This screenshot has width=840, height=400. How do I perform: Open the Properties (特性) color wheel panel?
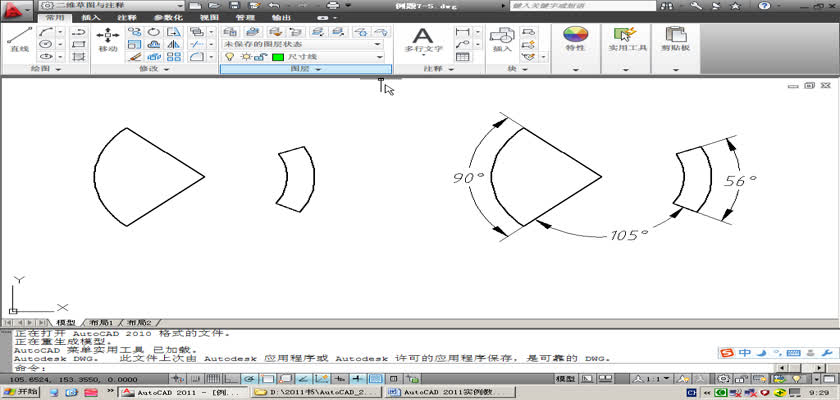pos(575,40)
